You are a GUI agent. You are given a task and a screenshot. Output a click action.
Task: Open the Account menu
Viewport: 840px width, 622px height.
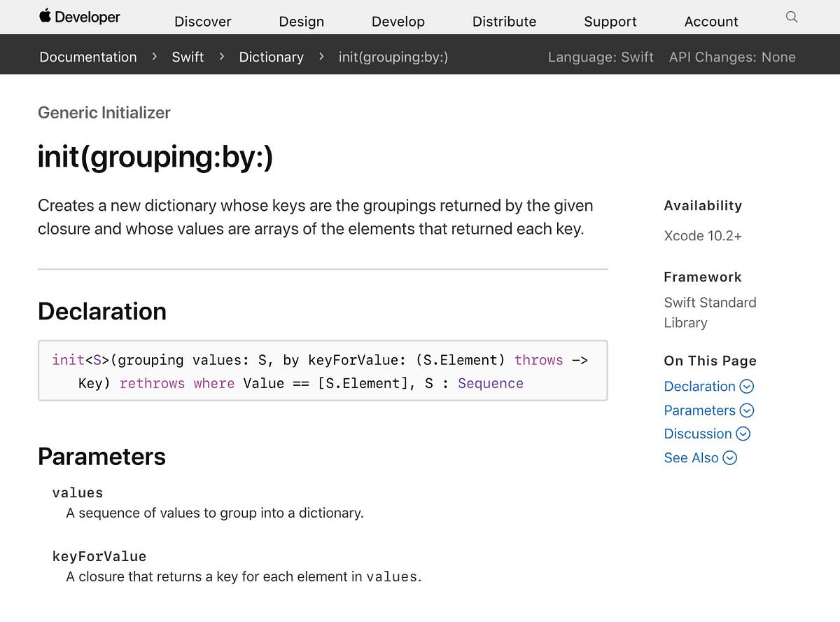tap(711, 22)
